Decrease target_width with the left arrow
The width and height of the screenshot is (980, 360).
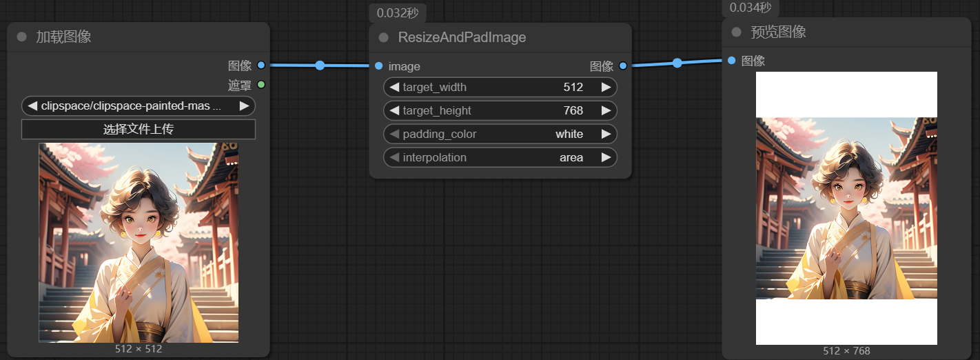coord(394,87)
